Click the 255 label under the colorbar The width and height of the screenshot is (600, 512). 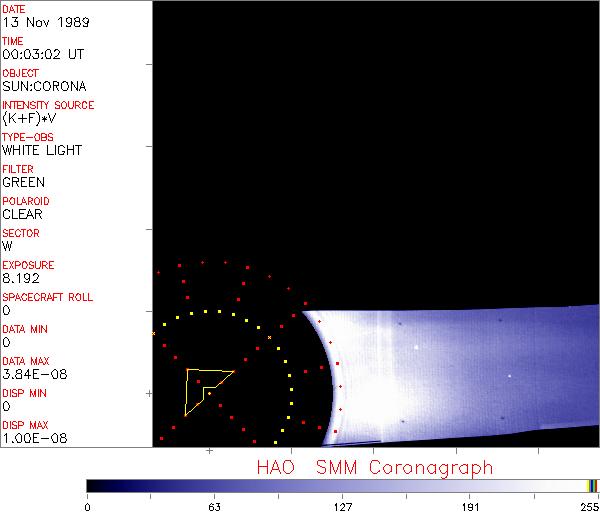coord(589,505)
